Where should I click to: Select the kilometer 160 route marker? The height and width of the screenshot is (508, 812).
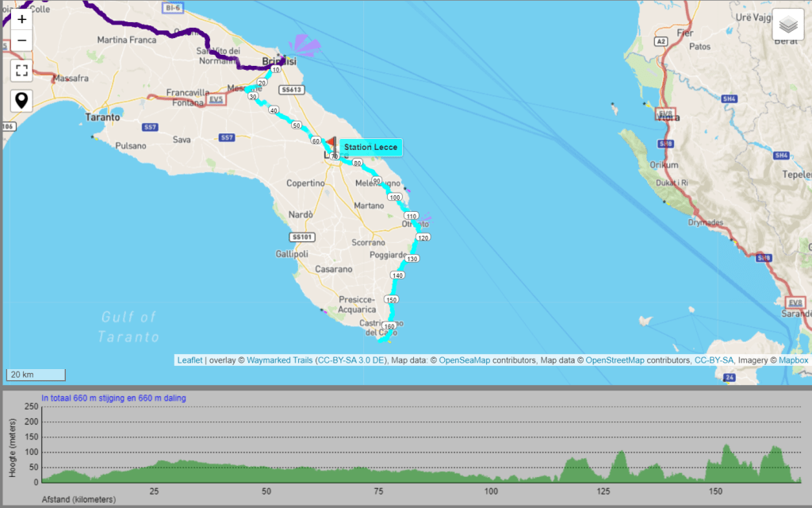388,326
